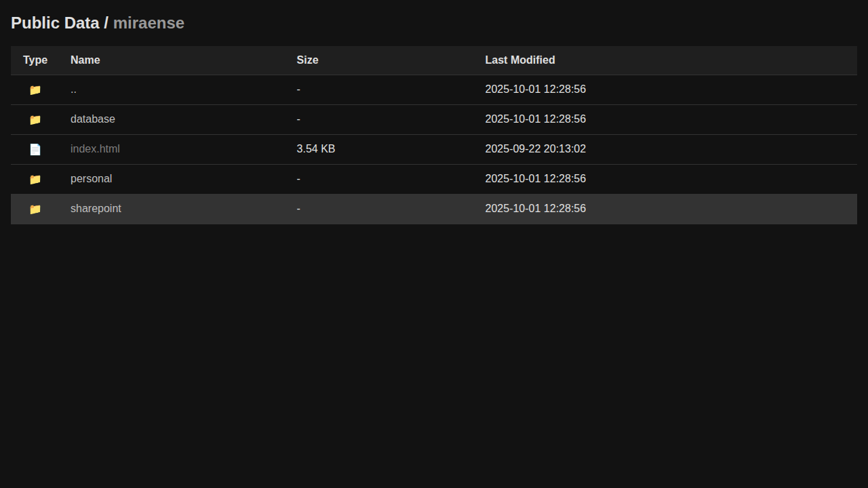Image resolution: width=868 pixels, height=488 pixels.
Task: Open the sharepoint folder link
Action: coord(96,209)
